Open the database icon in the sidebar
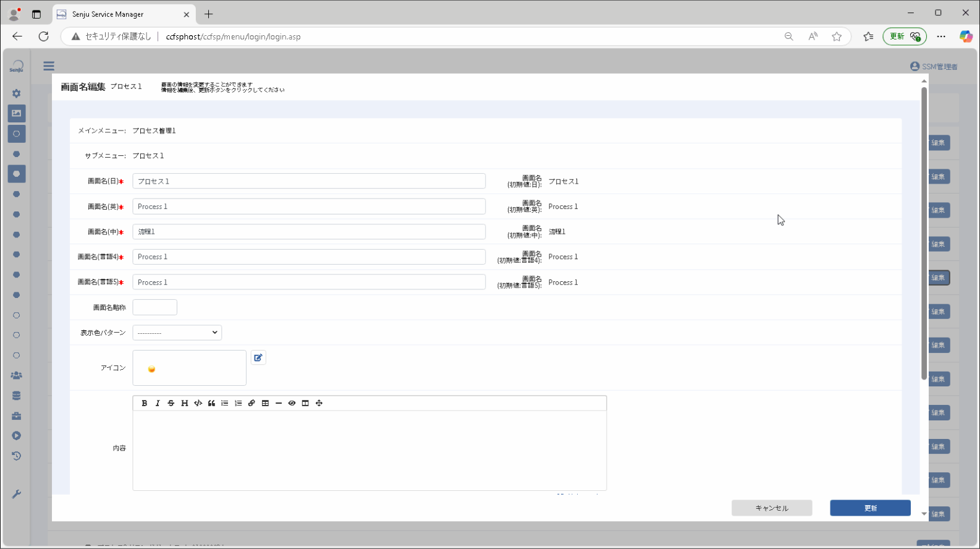980x549 pixels. pyautogui.click(x=17, y=396)
